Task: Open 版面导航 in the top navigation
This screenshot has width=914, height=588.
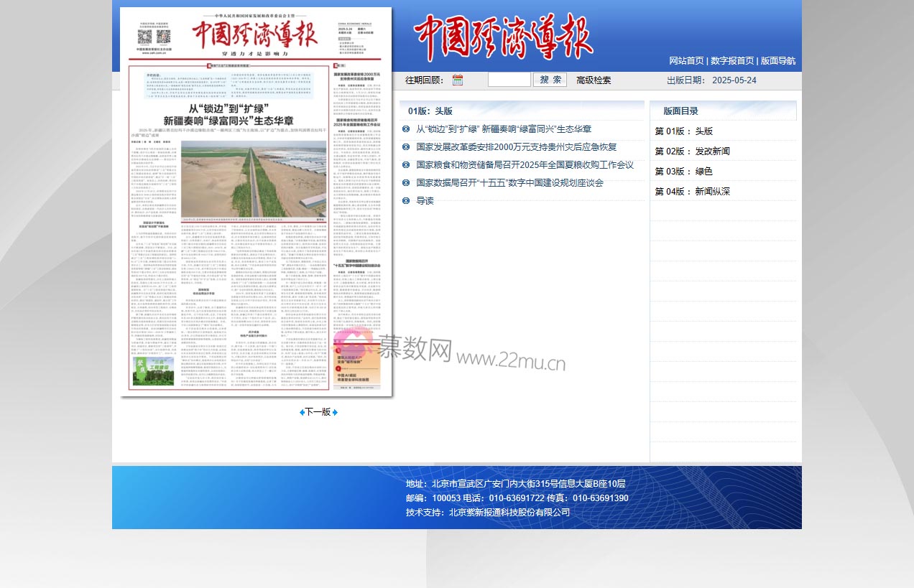Action: click(x=777, y=61)
